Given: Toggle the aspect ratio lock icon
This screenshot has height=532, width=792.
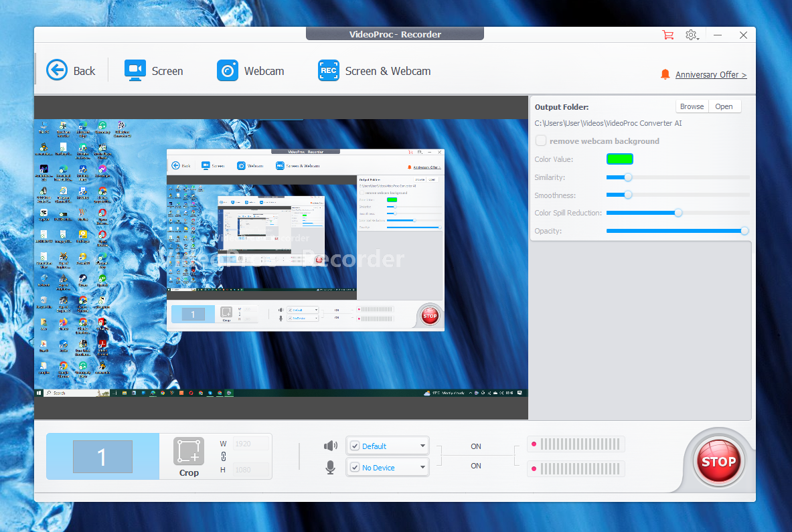Looking at the screenshot, I should (x=223, y=457).
